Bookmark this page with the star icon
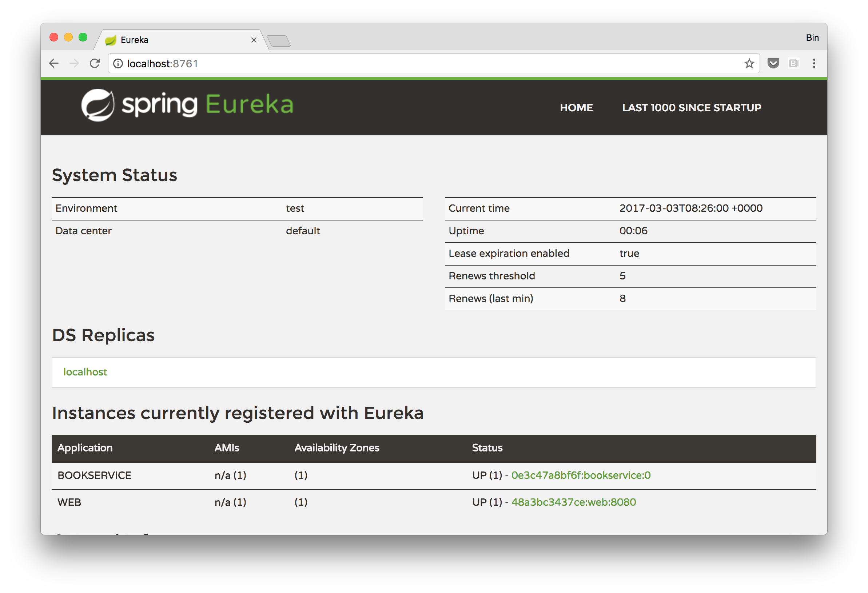This screenshot has width=868, height=593. [749, 63]
